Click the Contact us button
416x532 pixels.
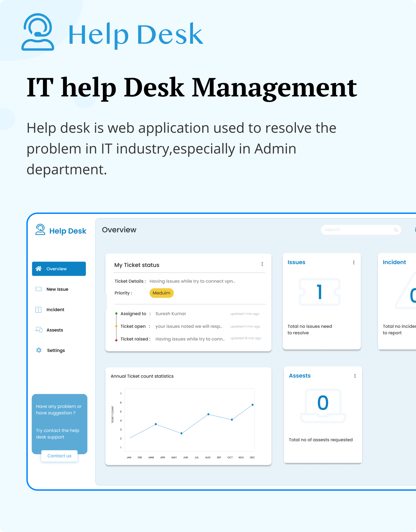tap(59, 456)
